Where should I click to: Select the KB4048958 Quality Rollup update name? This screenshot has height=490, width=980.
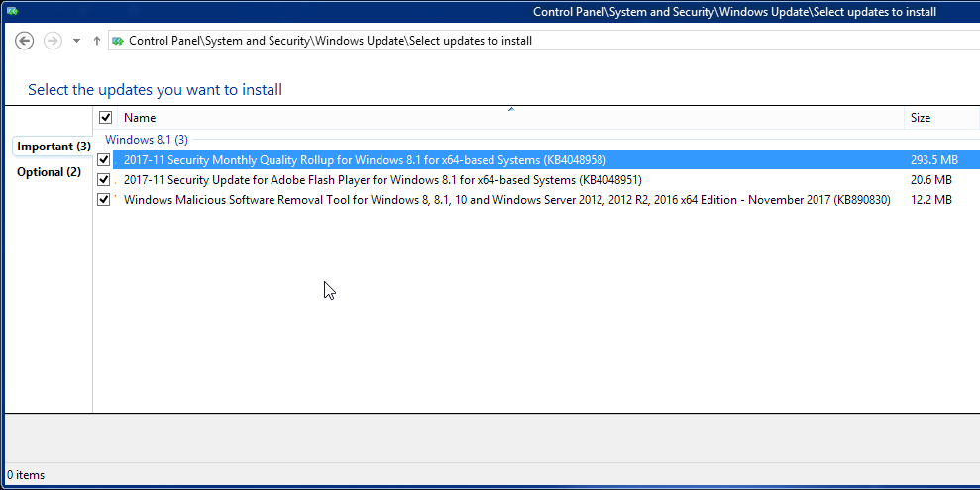tap(365, 160)
